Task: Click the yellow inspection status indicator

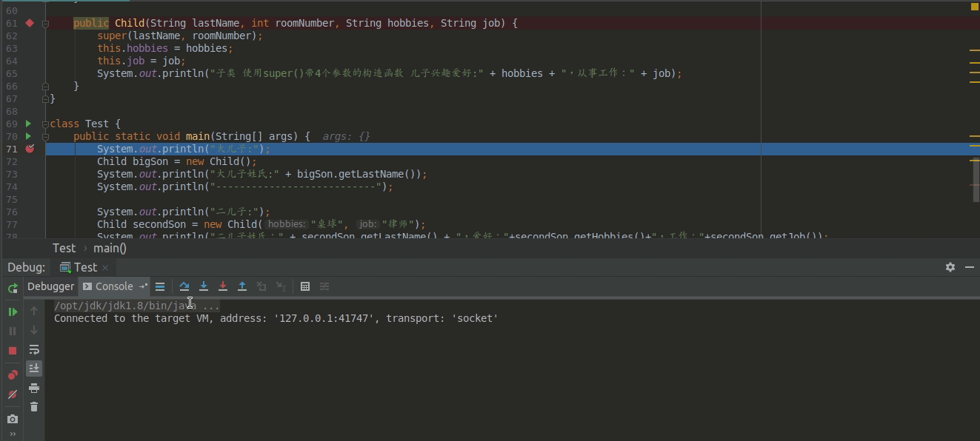Action: (x=975, y=6)
